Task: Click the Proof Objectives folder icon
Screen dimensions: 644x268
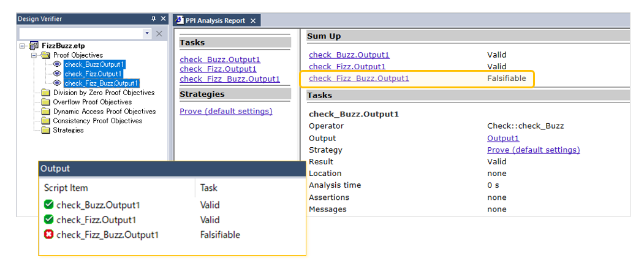Action: tap(45, 55)
